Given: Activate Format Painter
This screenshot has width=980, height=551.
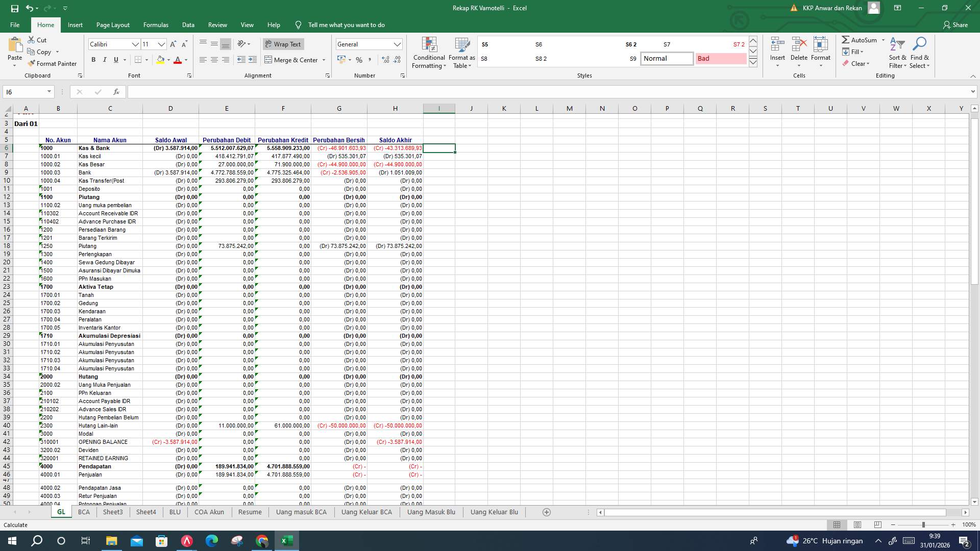Looking at the screenshot, I should coord(53,63).
